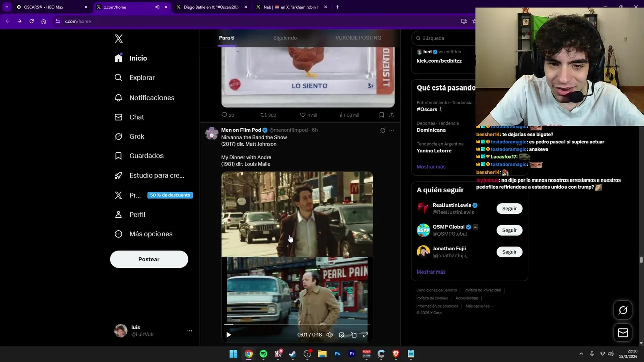The image size is (644, 362).
Task: Open Men on Film Pod profile avatar
Action: (212, 133)
